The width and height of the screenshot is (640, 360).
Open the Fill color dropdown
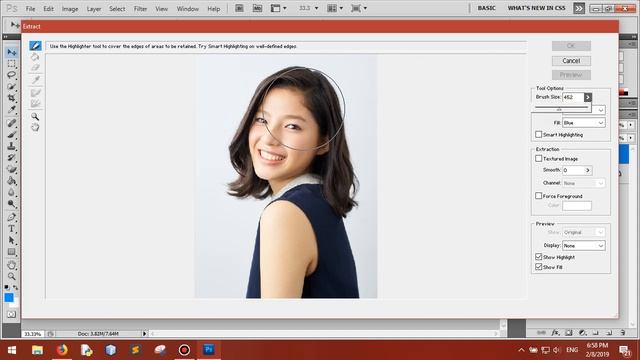click(583, 122)
